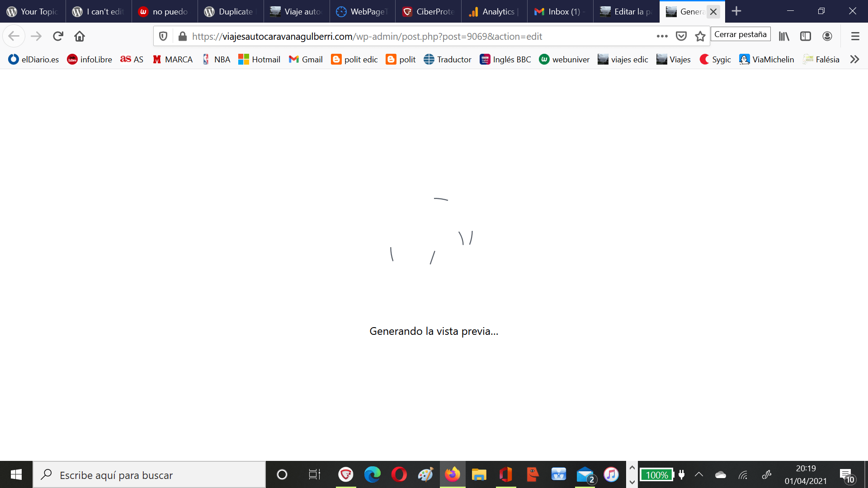Open tracking protection shield info
Image resolution: width=868 pixels, height=488 pixels.
163,36
